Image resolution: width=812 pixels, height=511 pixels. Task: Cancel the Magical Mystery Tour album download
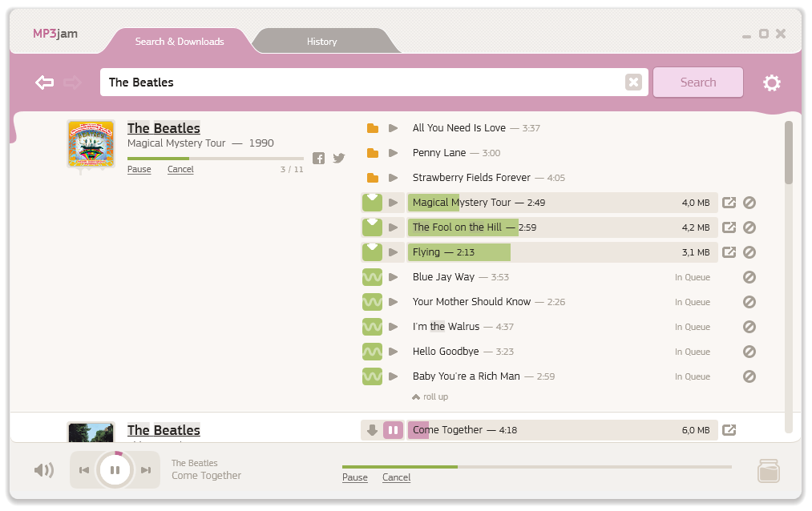(180, 169)
